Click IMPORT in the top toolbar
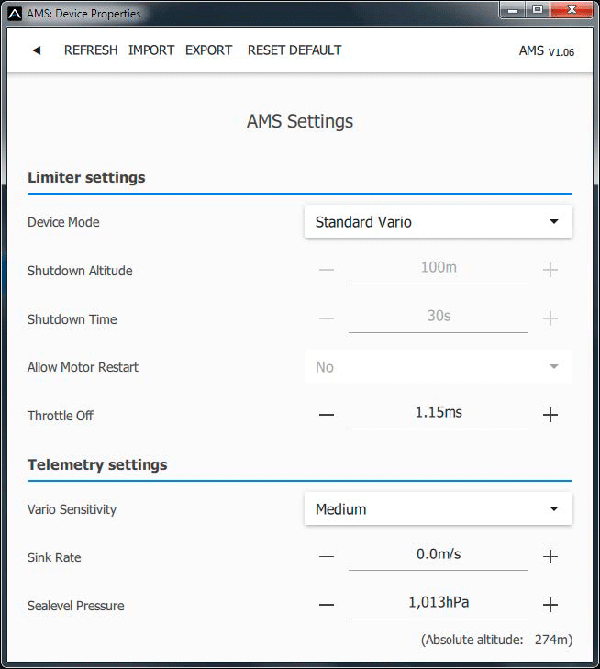Viewport: 600px width, 669px height. pyautogui.click(x=151, y=50)
